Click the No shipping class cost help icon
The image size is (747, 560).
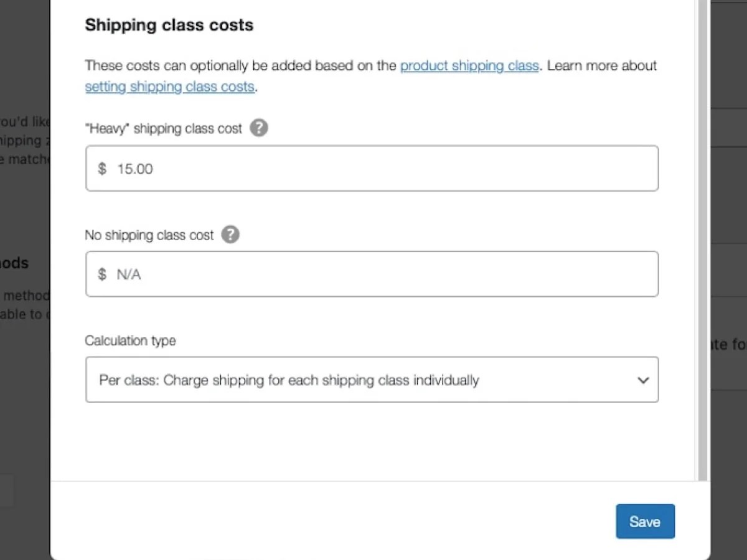point(230,235)
